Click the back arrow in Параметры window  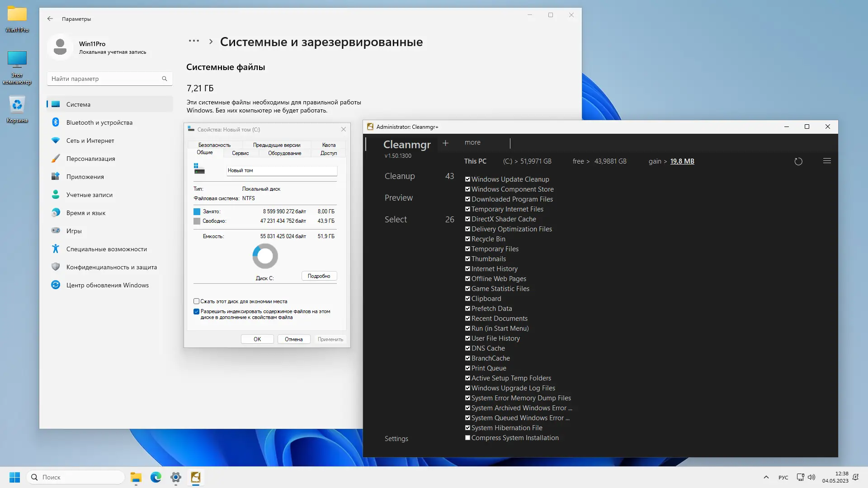pyautogui.click(x=50, y=19)
